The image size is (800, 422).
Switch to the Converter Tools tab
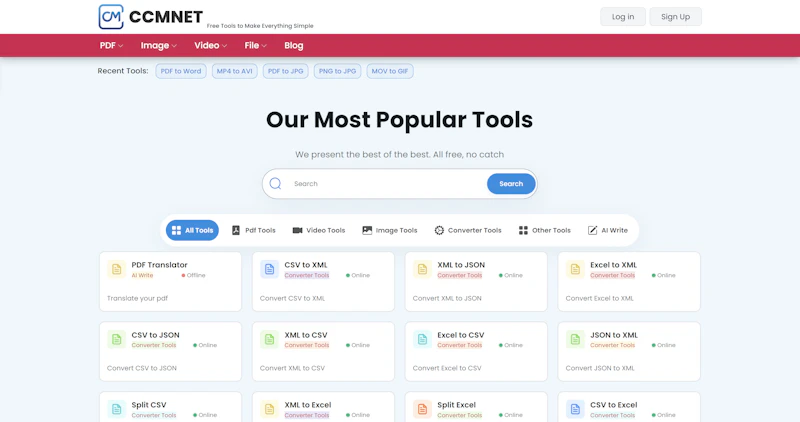[468, 230]
